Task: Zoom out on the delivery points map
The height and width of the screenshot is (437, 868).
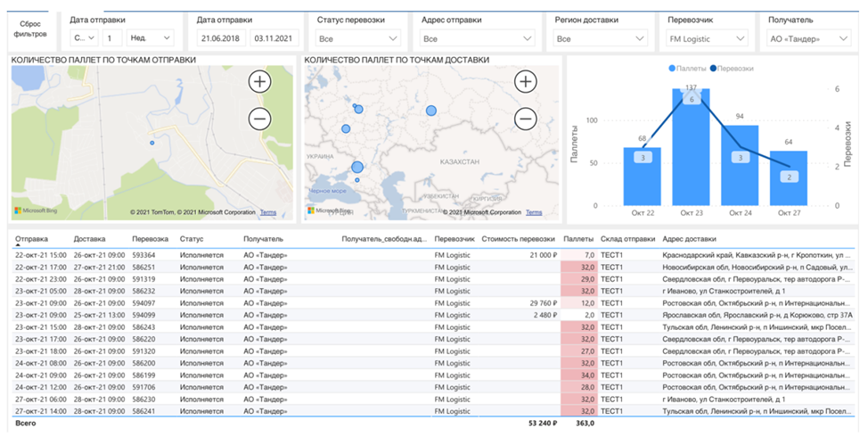Action: (x=525, y=119)
